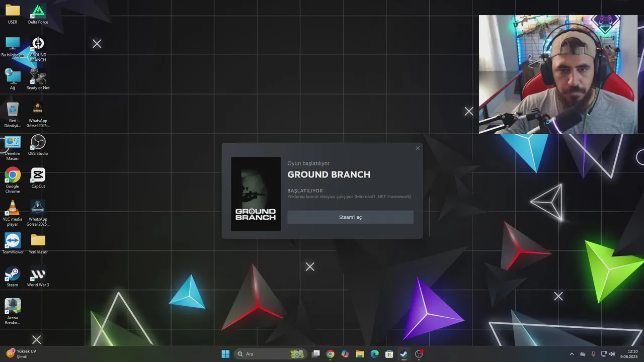Launch GROUND BRANCH desktop shortcut

(x=38, y=49)
